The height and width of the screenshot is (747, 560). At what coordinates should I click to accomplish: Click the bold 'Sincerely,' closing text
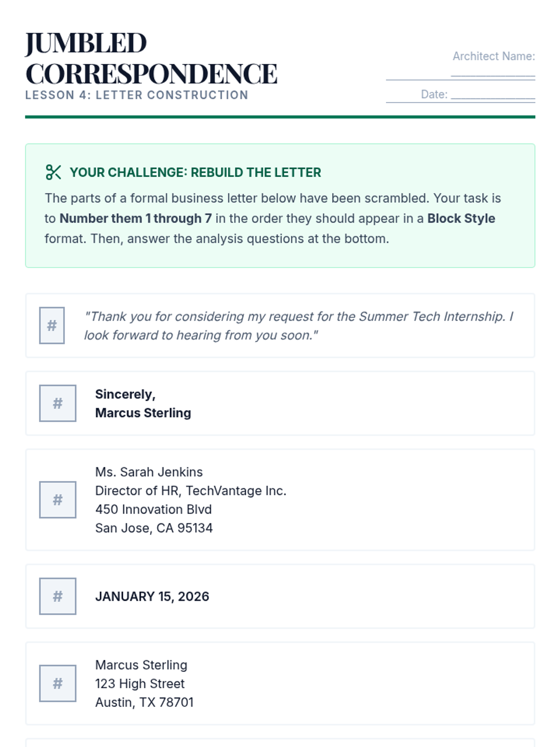(x=125, y=395)
